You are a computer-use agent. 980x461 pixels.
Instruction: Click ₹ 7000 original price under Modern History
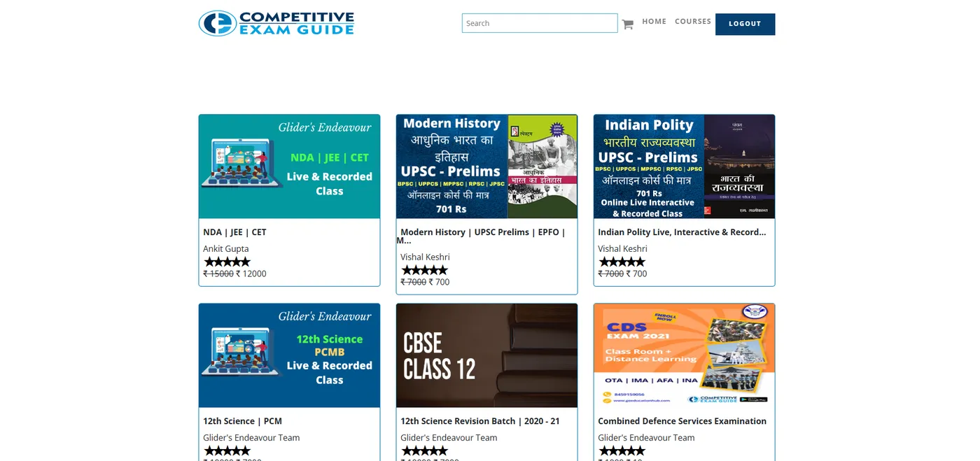coord(413,282)
